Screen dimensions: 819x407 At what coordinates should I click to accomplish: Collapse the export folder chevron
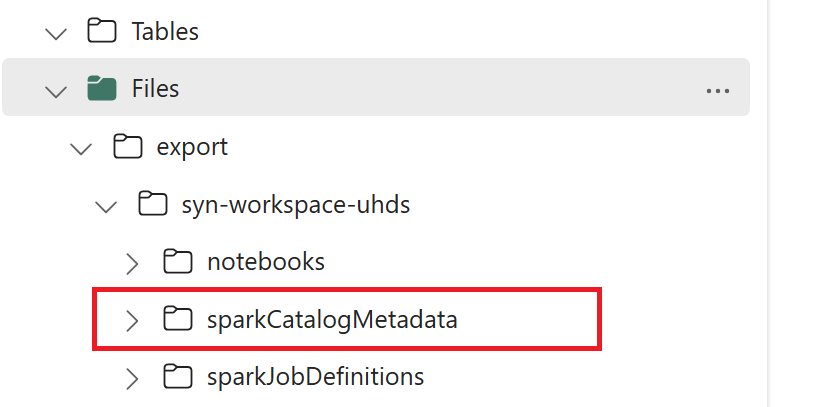tap(81, 148)
